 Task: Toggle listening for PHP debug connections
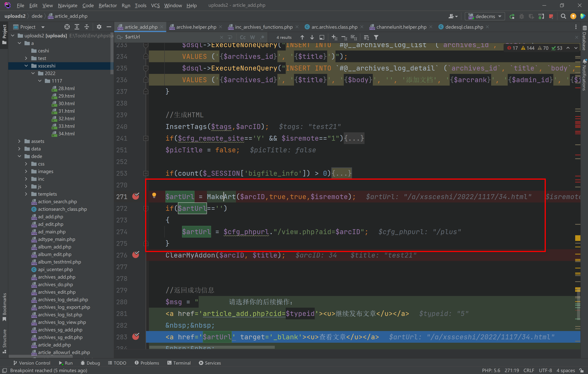click(x=541, y=16)
